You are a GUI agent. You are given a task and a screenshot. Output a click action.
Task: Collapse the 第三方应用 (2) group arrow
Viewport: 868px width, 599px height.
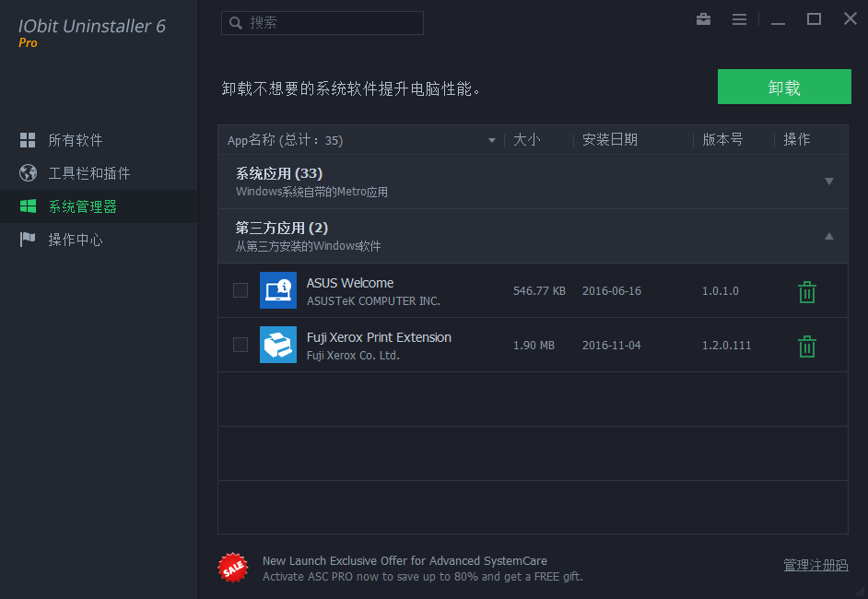tap(828, 237)
